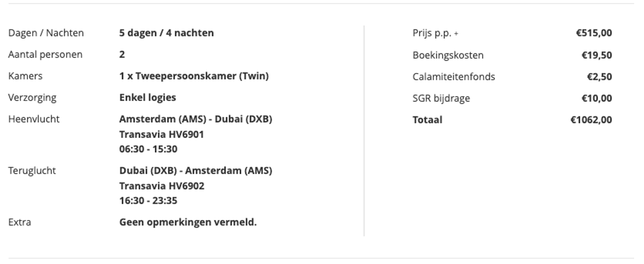Click the 16:30 - 23:35 return flight time
Viewport: 644px width, 264px height.
(148, 201)
